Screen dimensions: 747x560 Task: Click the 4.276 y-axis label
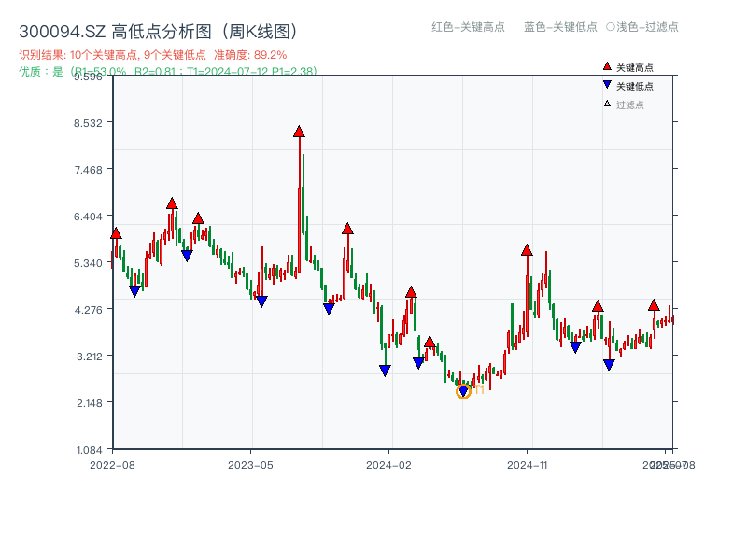tap(88, 310)
